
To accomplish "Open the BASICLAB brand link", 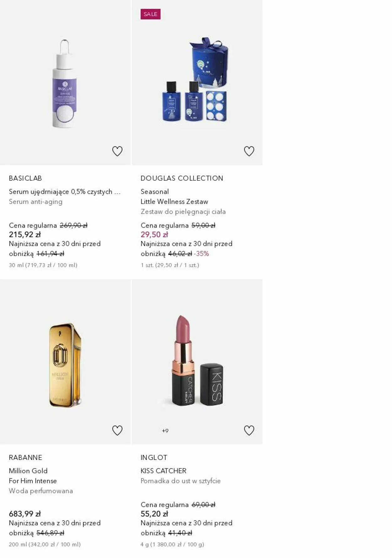I will (25, 178).
